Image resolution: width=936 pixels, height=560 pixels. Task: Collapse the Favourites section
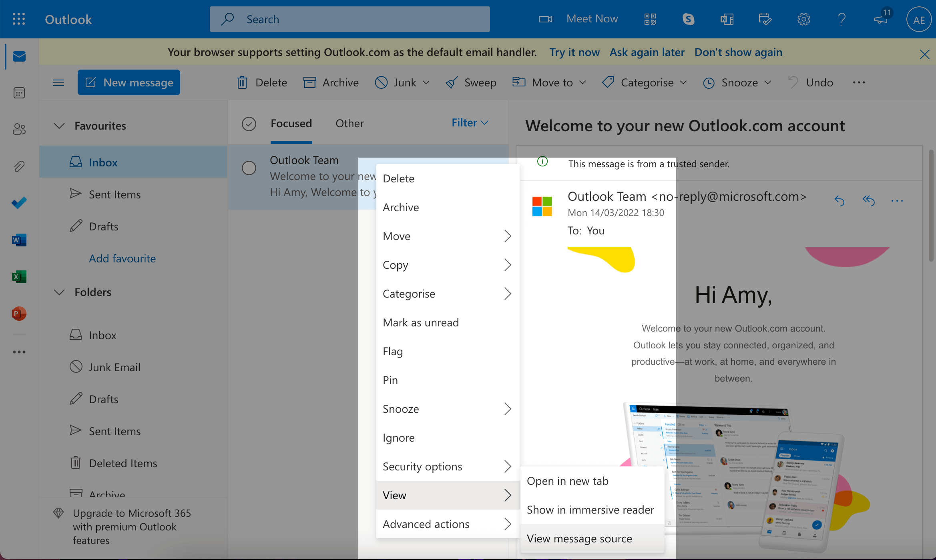pyautogui.click(x=59, y=126)
